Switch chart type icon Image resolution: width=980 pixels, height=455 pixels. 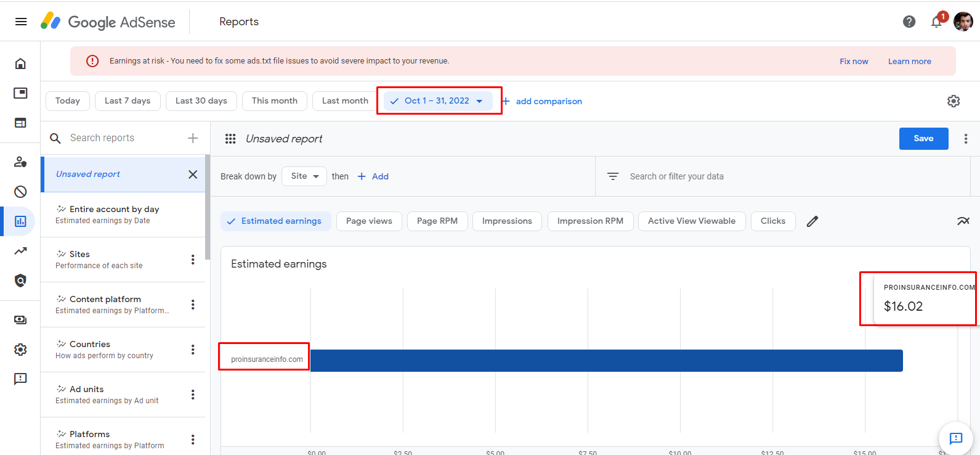pyautogui.click(x=963, y=221)
